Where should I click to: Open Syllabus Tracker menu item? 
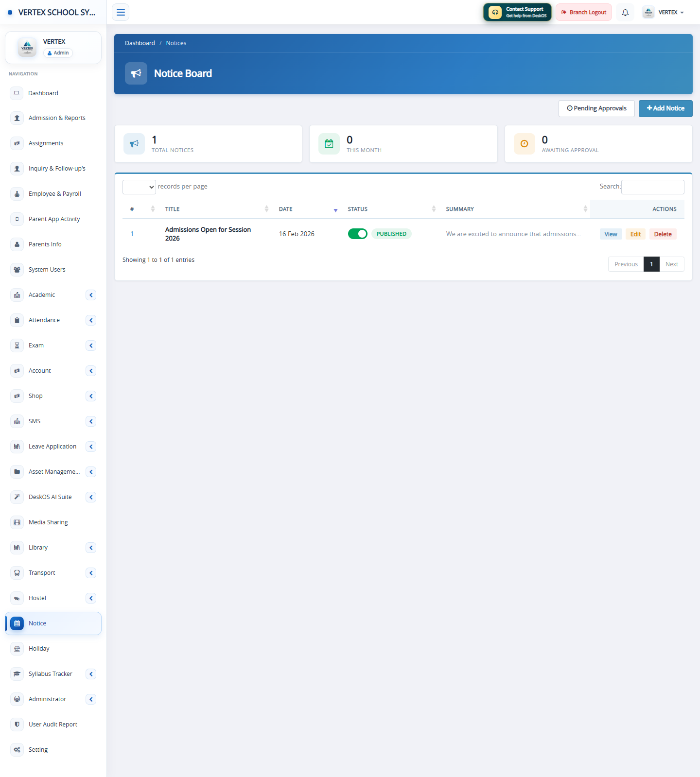53,674
